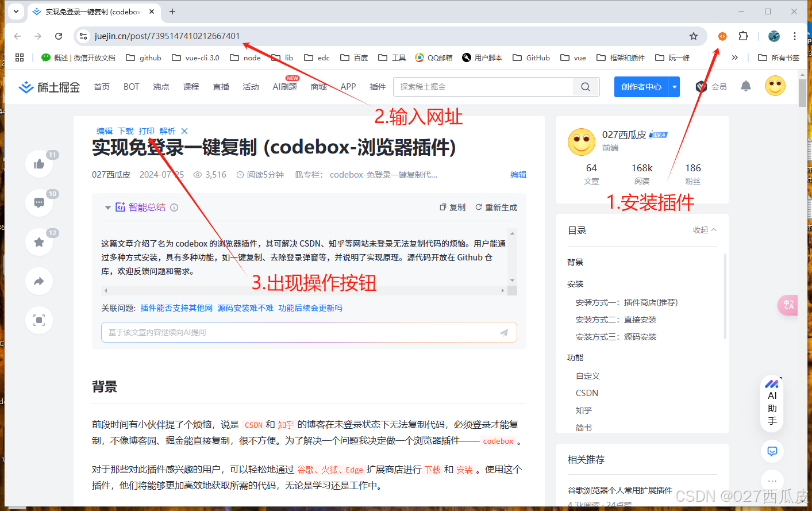The image size is (812, 511).
Task: Share the article via the arrow icon
Action: [39, 281]
